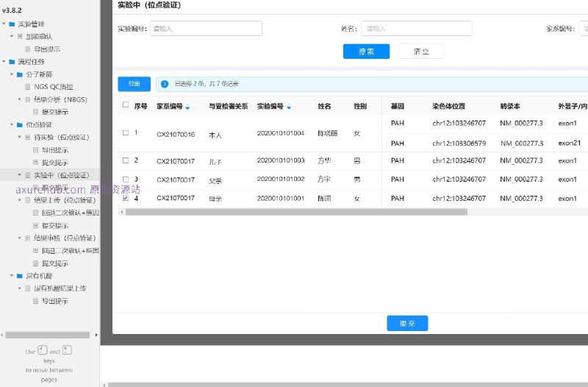588x387 pixels.
Task: Click the page icon beside 实验中(位点验证)
Action: point(28,175)
